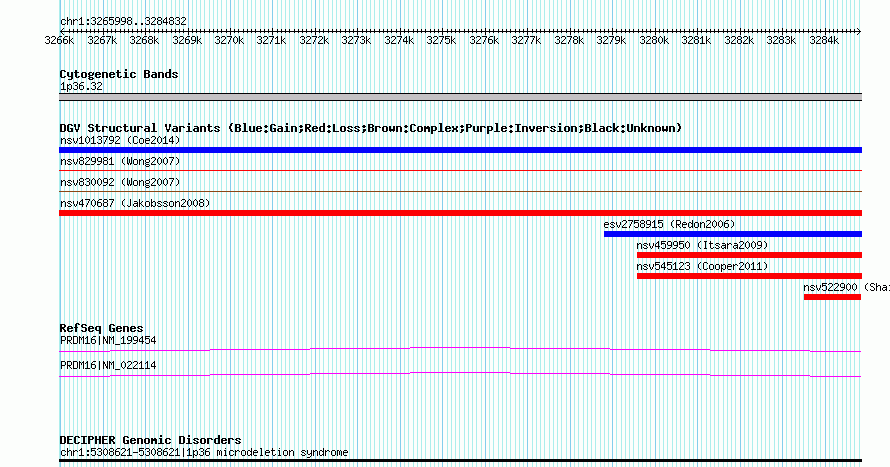The width and height of the screenshot is (890, 467).
Task: Click the short red nsv522900 bar
Action: click(833, 297)
